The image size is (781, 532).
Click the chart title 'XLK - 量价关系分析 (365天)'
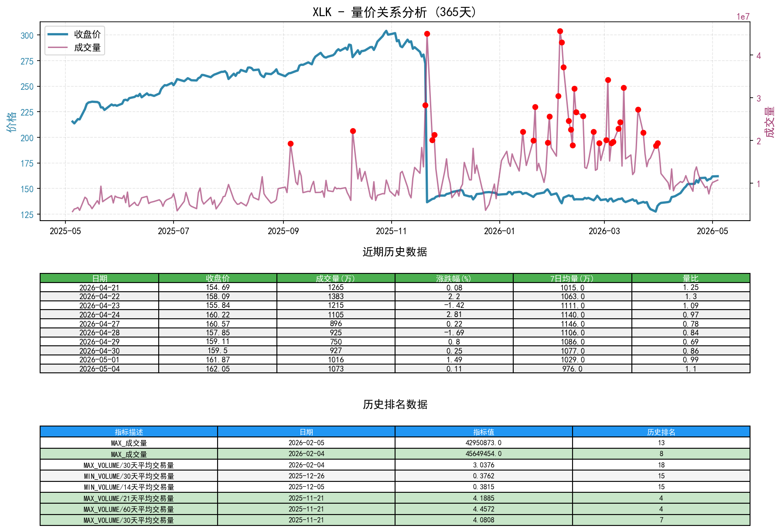click(x=395, y=12)
